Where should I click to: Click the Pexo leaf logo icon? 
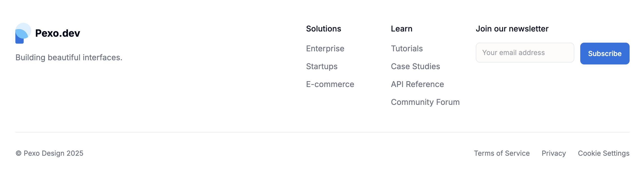23,33
